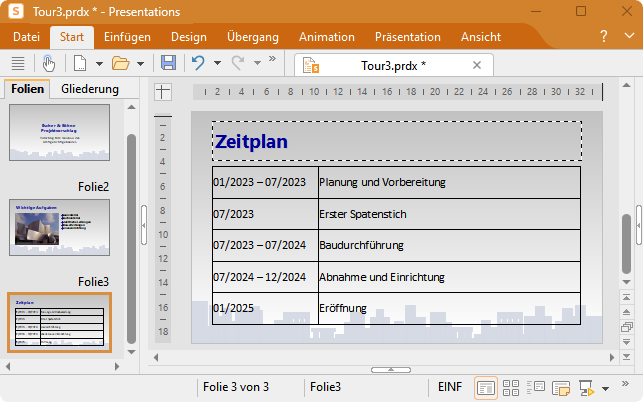Open the Übergang ribbon tab

253,37
